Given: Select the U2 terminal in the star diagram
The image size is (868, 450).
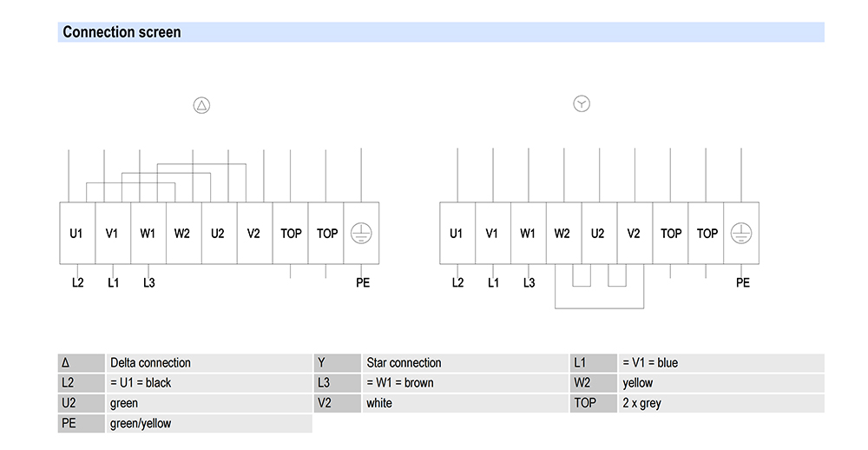Looking at the screenshot, I should coord(598,234).
